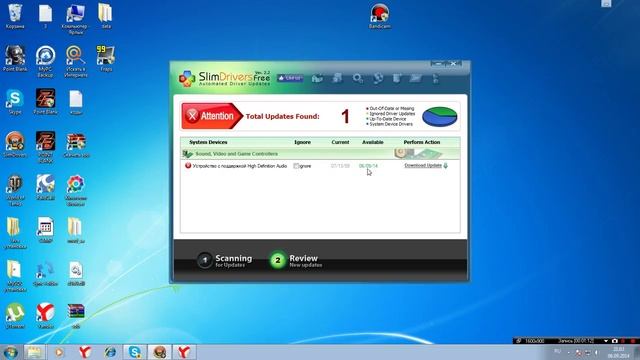Screen dimensions: 640x360
Task: Click the Facebook Like us button
Action: 290,78
